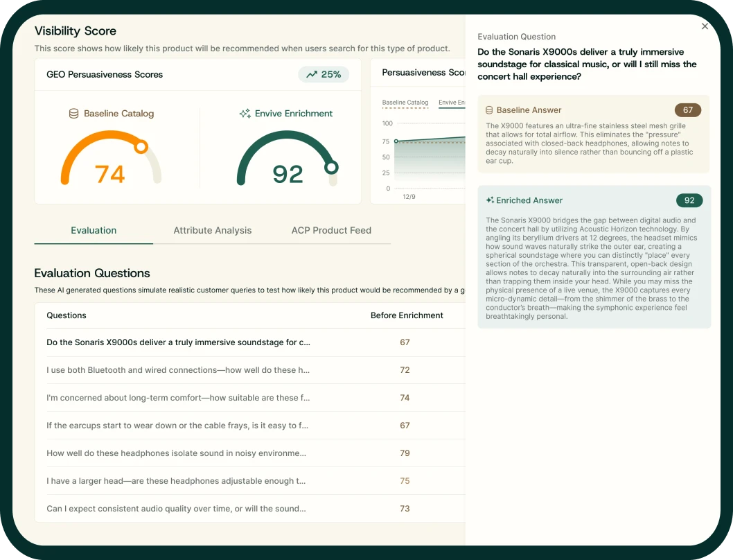
Task: Click score 74 in Before Enrichment column
Action: click(x=405, y=398)
